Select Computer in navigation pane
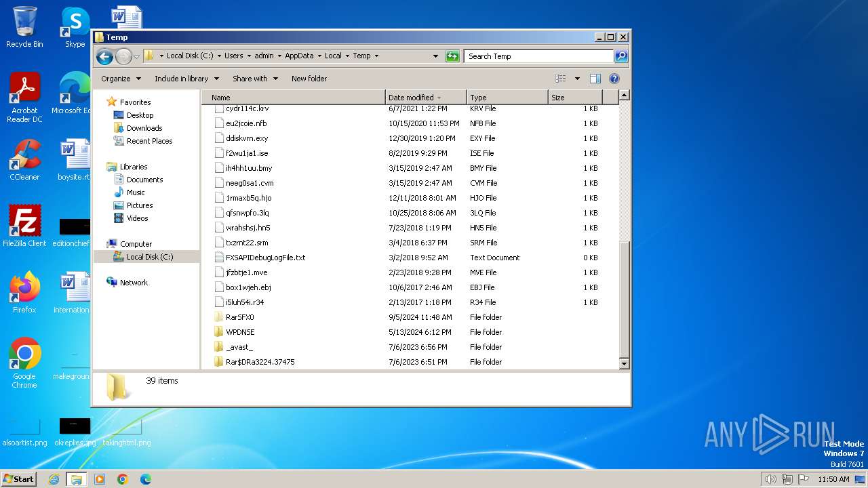This screenshot has height=488, width=868. coord(136,244)
